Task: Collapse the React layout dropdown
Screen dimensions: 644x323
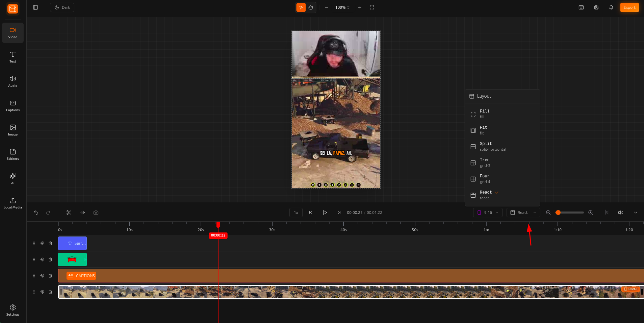Action: (523, 213)
